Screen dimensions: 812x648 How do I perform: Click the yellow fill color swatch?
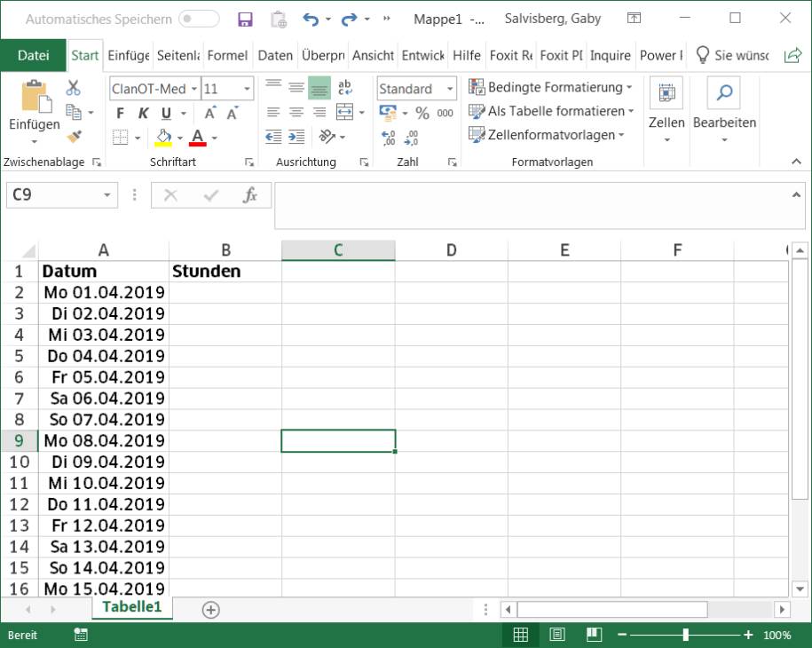163,138
